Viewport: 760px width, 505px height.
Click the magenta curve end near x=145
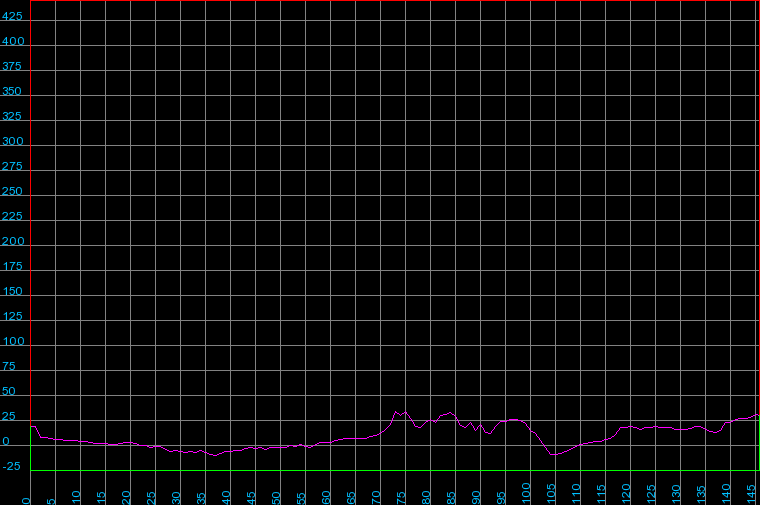(756, 414)
